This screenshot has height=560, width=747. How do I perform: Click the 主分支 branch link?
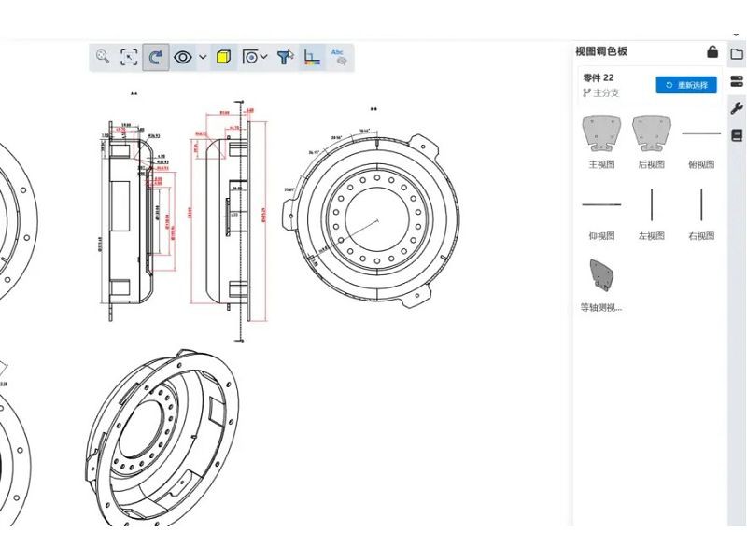pos(604,93)
